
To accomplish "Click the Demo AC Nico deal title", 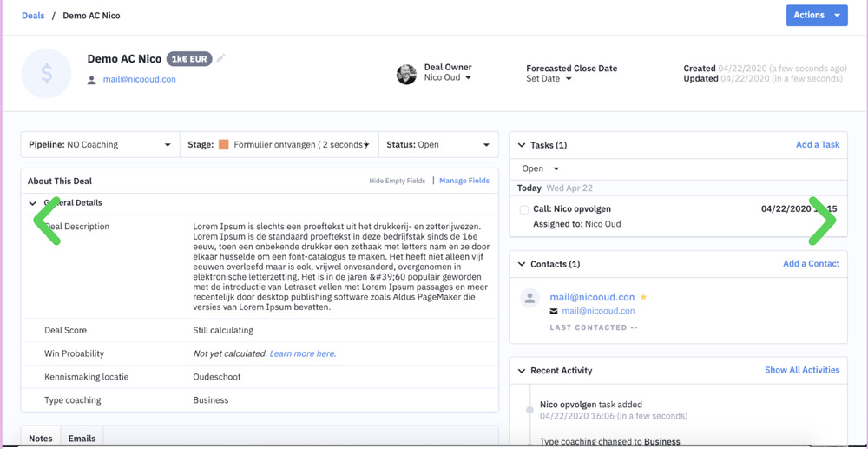I will (124, 59).
